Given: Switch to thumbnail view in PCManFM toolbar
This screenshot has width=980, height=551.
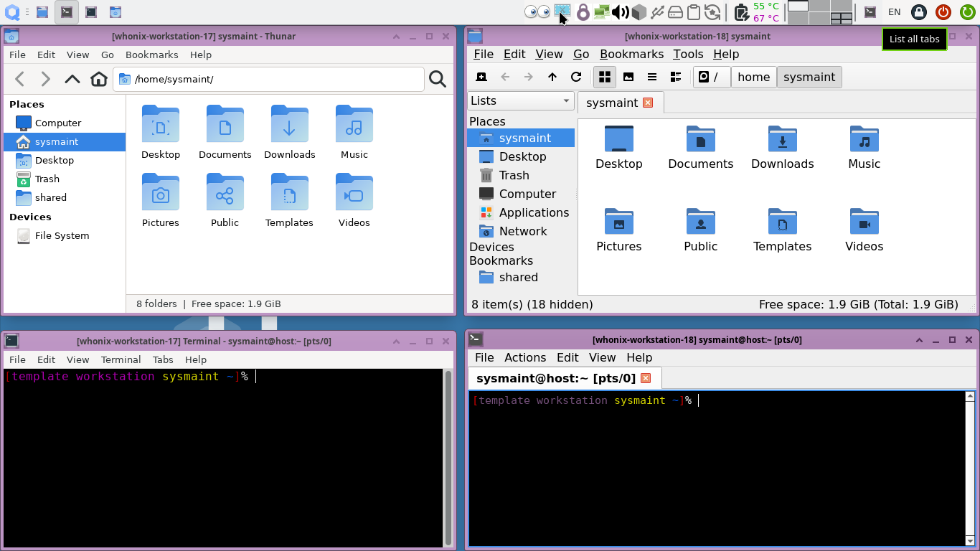Looking at the screenshot, I should pos(628,77).
